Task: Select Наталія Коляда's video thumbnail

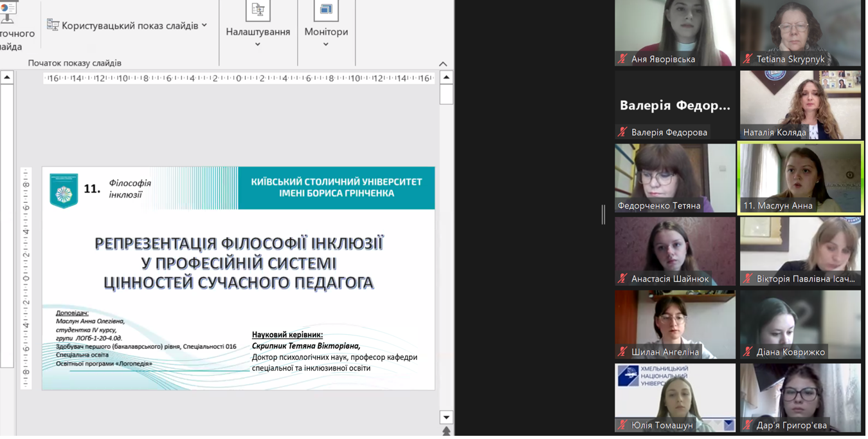Action: [800, 104]
